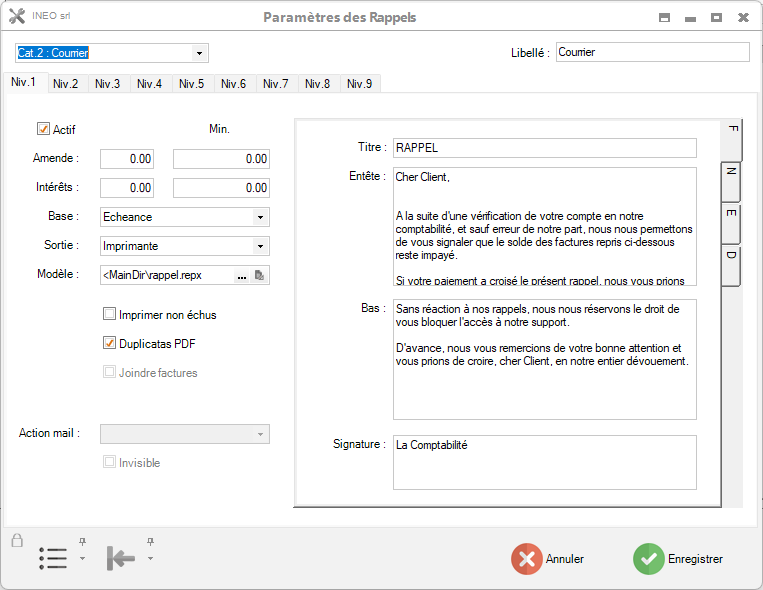Open the report template editor icon
This screenshot has width=763, height=590.
[260, 275]
